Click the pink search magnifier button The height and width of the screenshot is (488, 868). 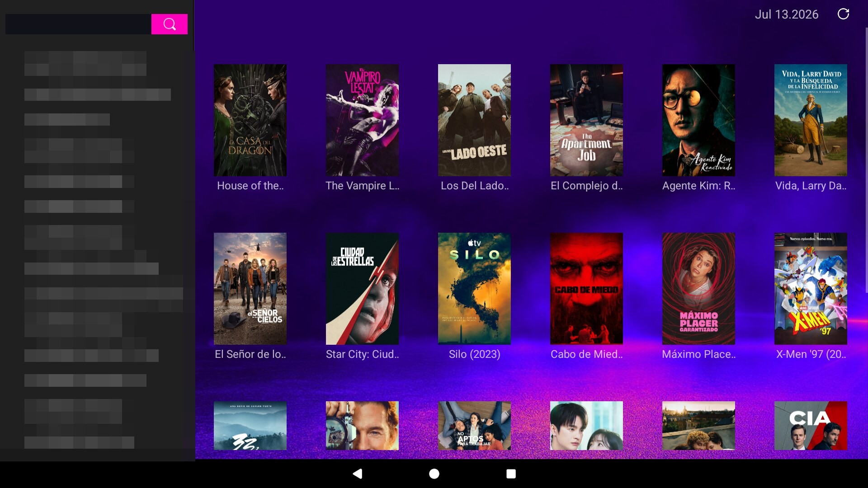pos(169,24)
